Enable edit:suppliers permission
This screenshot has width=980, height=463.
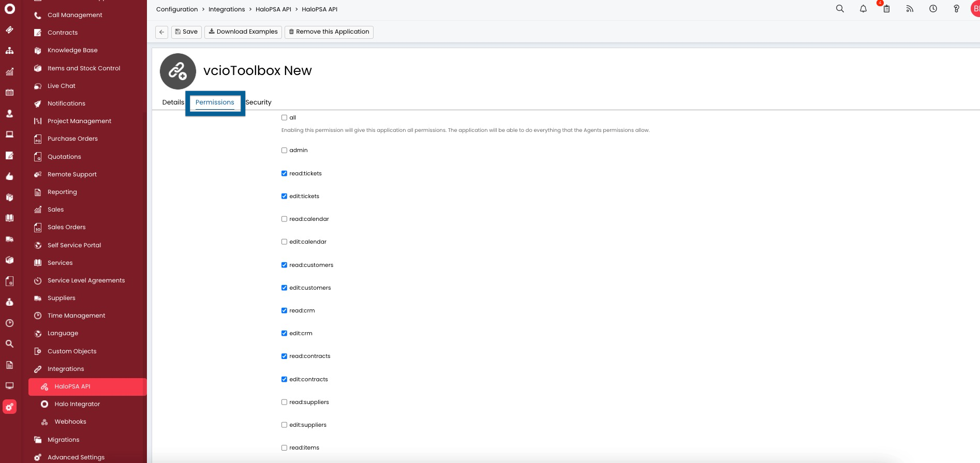[x=284, y=425]
